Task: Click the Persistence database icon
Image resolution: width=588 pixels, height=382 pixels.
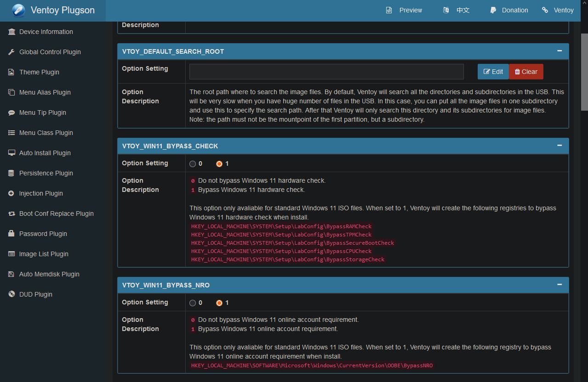Action: tap(11, 173)
